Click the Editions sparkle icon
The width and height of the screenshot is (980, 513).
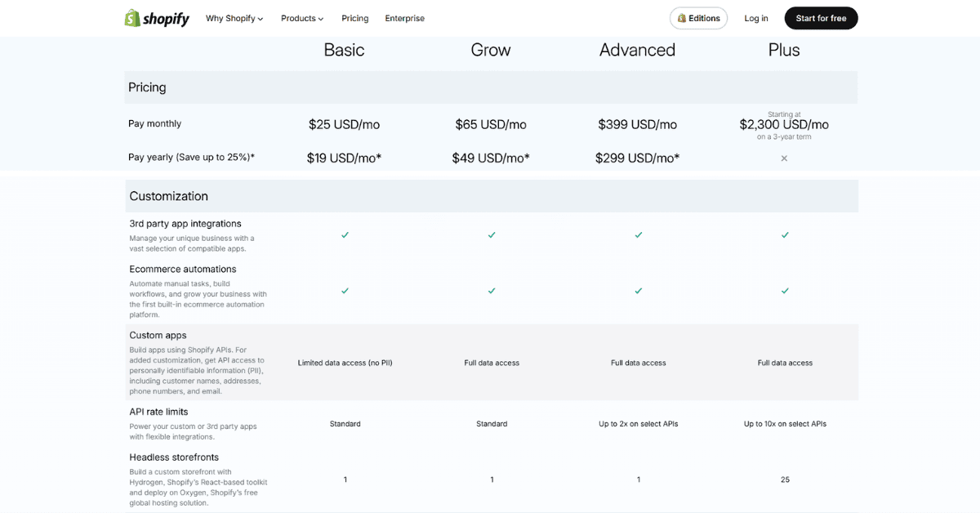pos(680,17)
